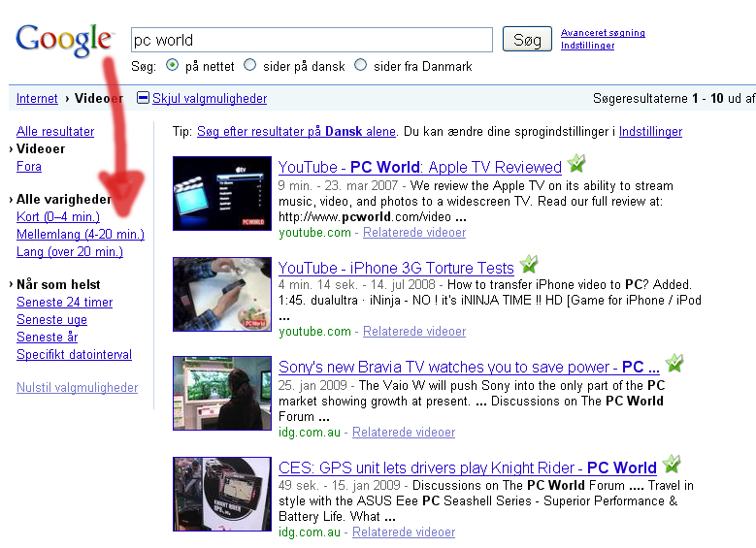Switch to Alle resultater in sidebar
756x548 pixels.
[x=55, y=131]
